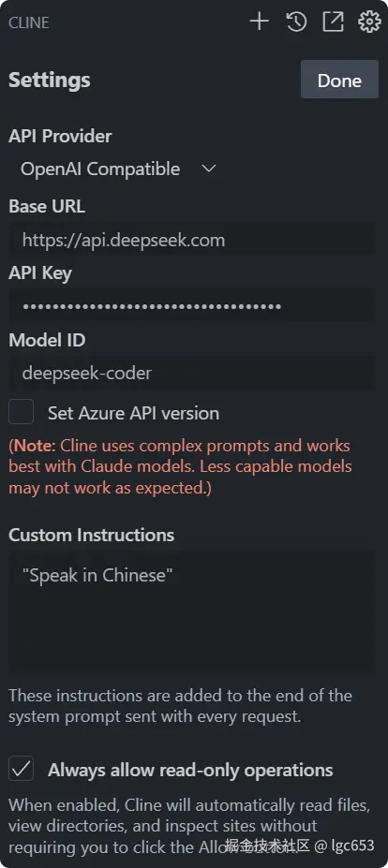Click the 'Speak in Chinese' instruction text
This screenshot has height=868, width=388.
[x=97, y=575]
